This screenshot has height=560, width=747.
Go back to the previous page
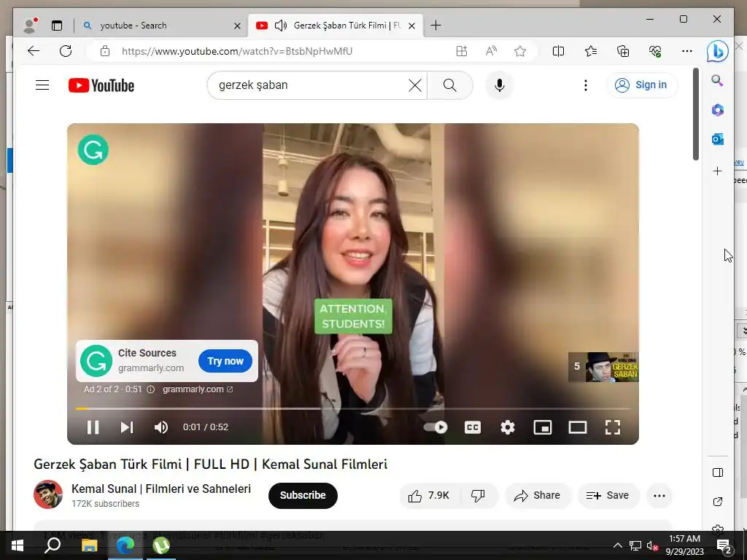coord(34,51)
